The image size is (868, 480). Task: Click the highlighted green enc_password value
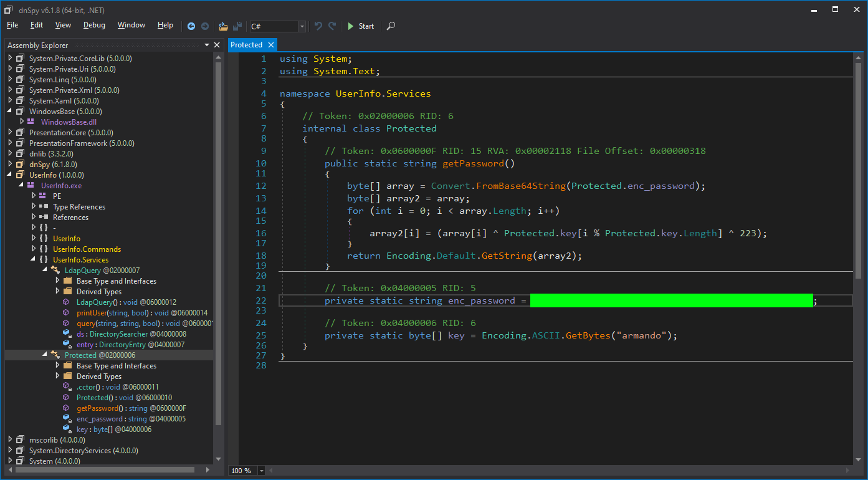pos(672,300)
